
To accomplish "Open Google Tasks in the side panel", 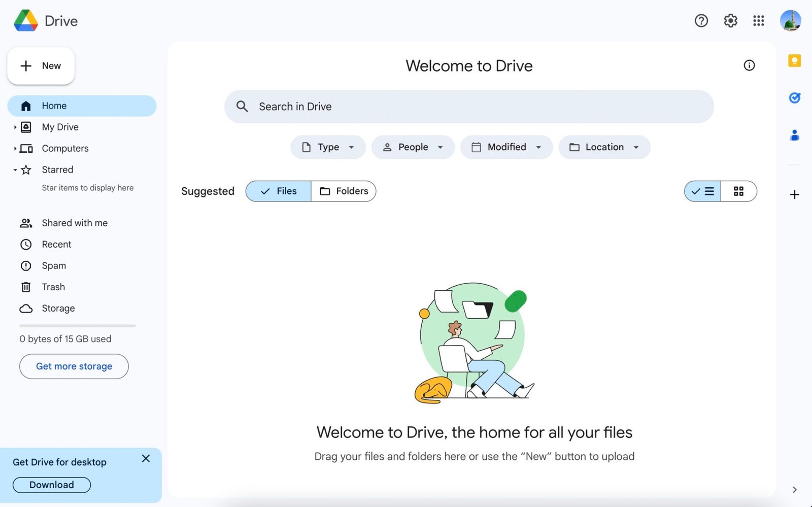I will (x=794, y=97).
